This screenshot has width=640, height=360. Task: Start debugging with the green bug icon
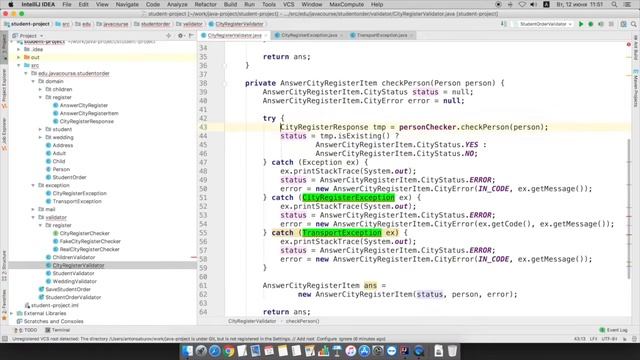tap(591, 24)
